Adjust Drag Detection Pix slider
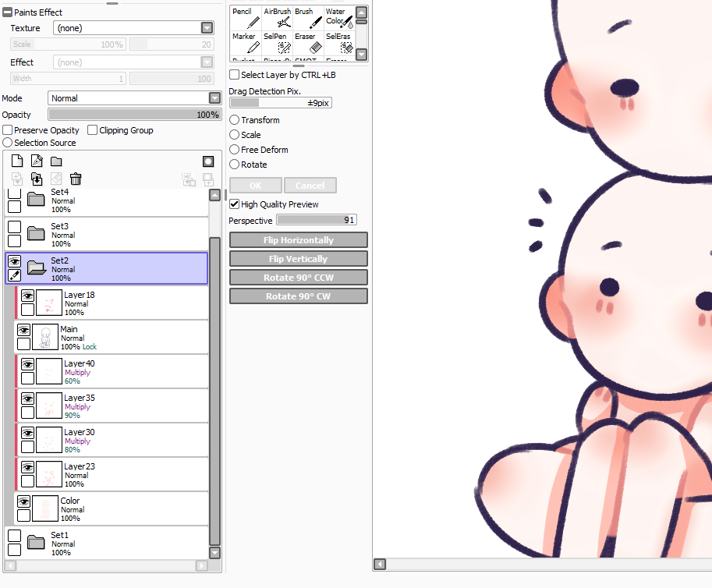Viewport: 712px width, 588px height. click(281, 103)
